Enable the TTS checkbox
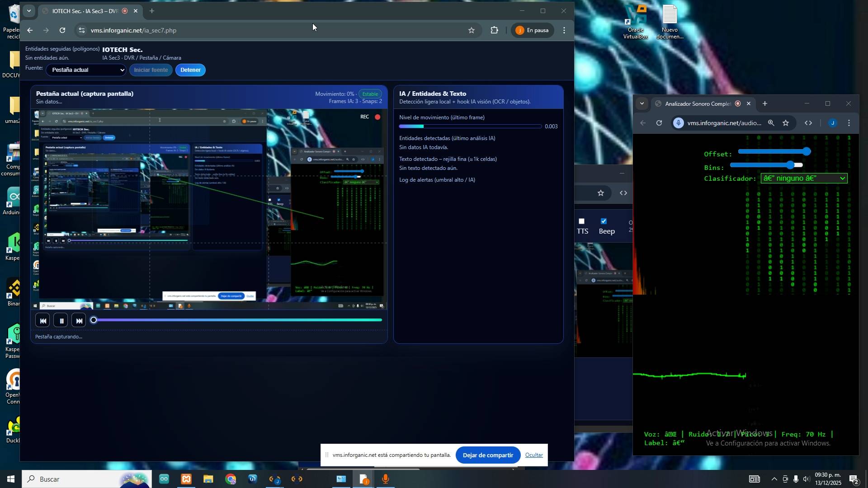The height and width of the screenshot is (488, 868). [582, 221]
